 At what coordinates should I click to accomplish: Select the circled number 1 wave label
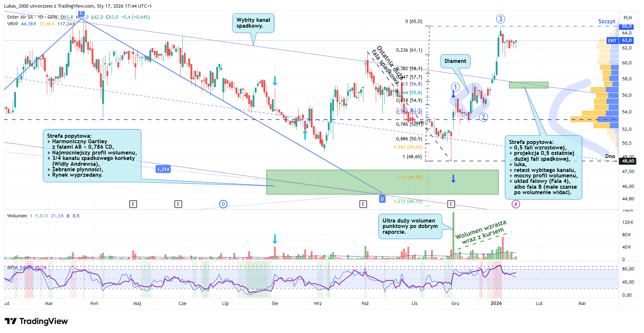coord(455,87)
